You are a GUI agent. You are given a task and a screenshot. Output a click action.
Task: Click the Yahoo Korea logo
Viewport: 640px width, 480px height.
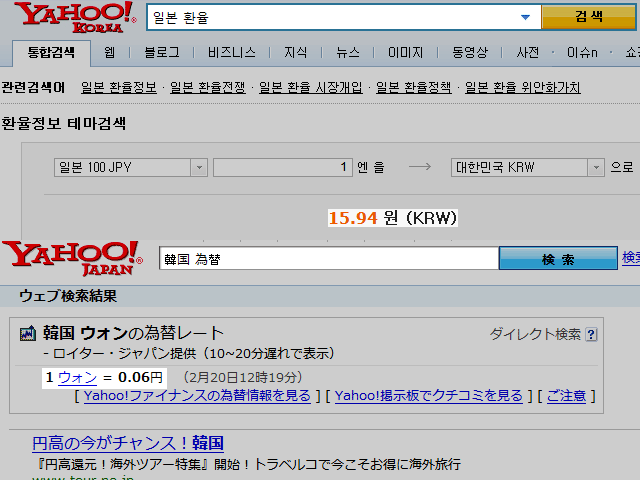[x=76, y=17]
